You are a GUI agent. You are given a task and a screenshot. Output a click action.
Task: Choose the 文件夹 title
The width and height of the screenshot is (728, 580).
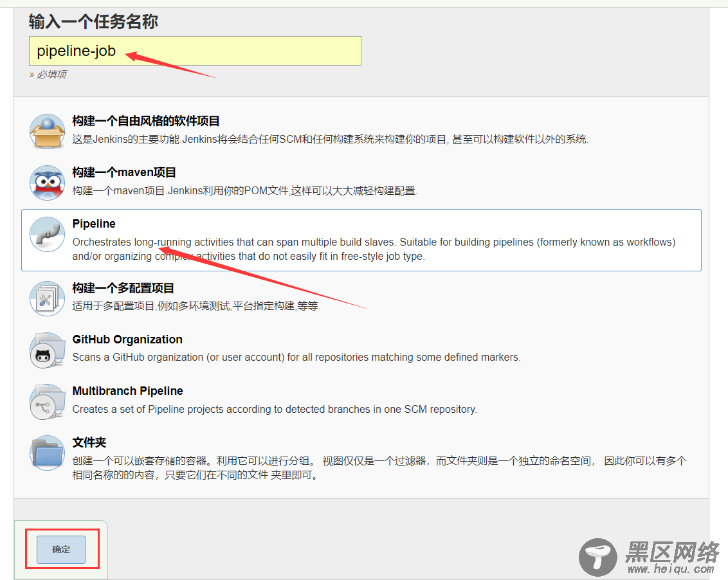click(89, 442)
